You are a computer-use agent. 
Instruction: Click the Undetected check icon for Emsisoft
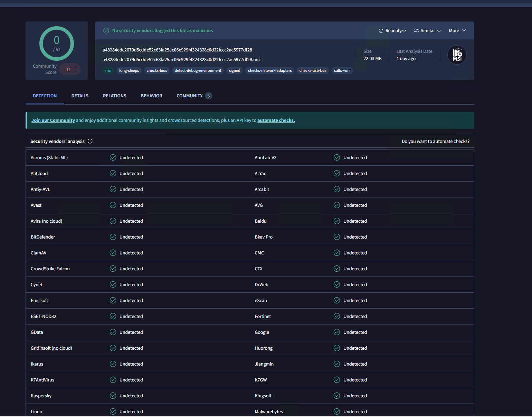click(x=113, y=300)
